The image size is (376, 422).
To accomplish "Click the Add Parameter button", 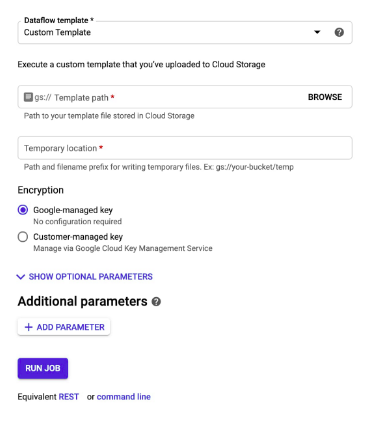I will tap(64, 327).
